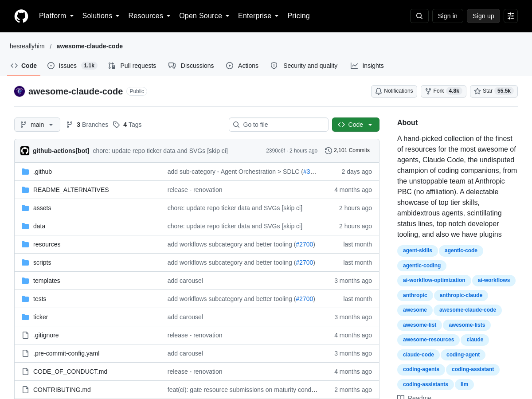Star the awesome-claude-code repository
This screenshot has width=532, height=399.
tap(494, 91)
